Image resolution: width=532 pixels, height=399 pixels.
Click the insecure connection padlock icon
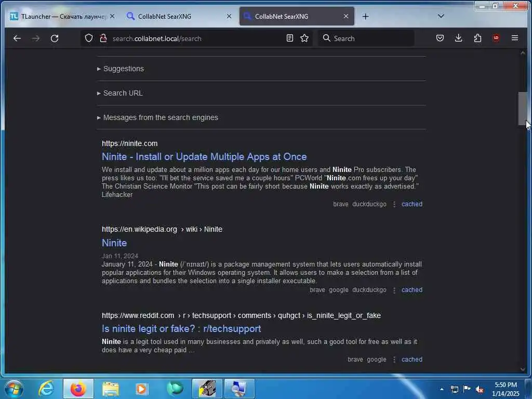103,38
